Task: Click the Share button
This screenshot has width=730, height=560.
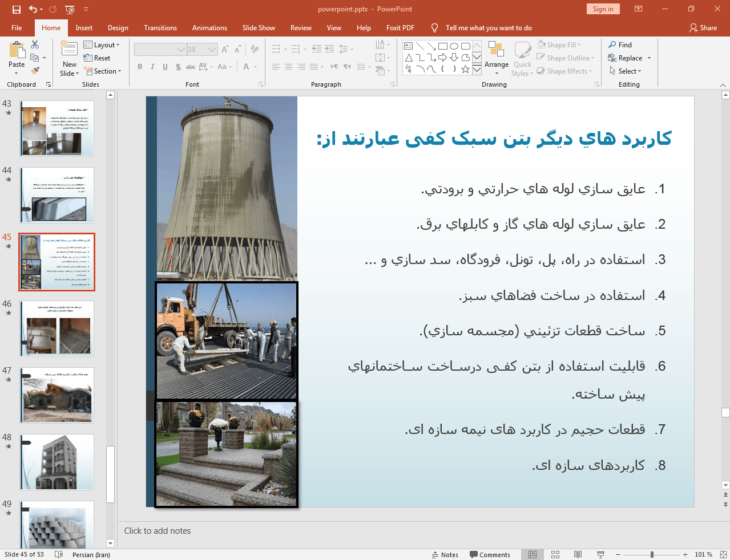Action: [703, 27]
